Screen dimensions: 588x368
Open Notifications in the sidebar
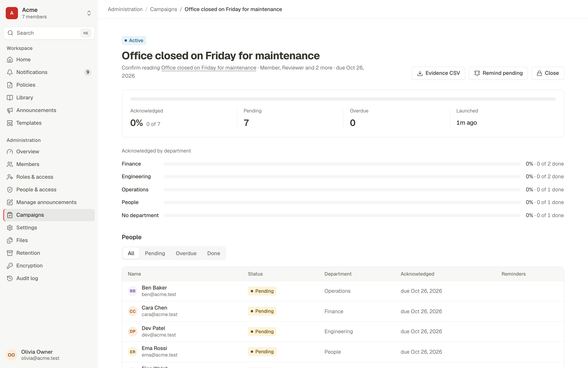click(49, 72)
